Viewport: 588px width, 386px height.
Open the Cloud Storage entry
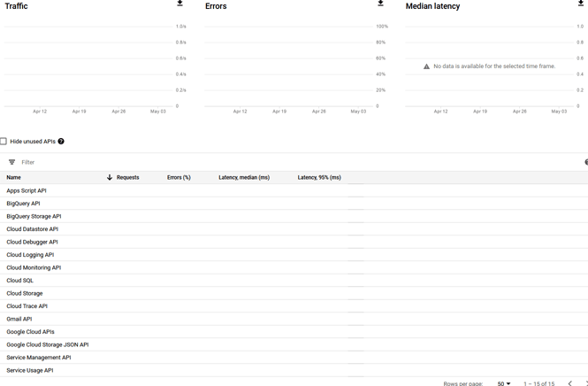coord(25,293)
